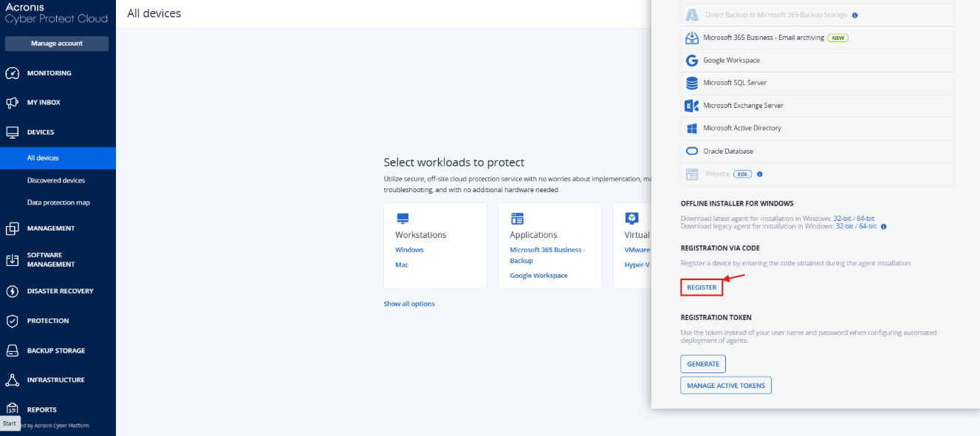Open Discovered devices submenu item
This screenshot has height=436, width=980.
pos(56,180)
